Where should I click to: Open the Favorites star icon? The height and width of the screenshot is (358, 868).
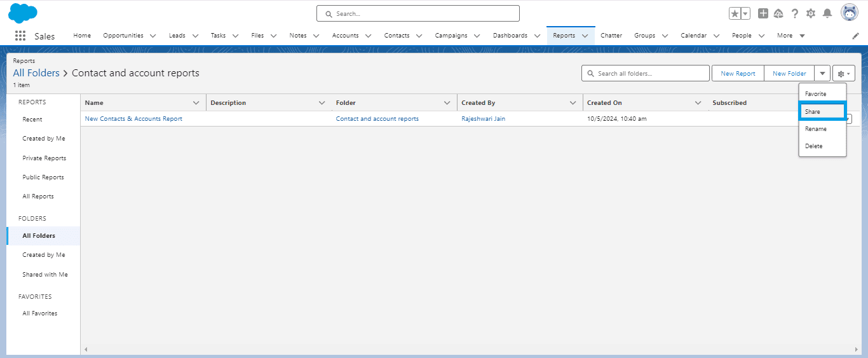tap(735, 13)
